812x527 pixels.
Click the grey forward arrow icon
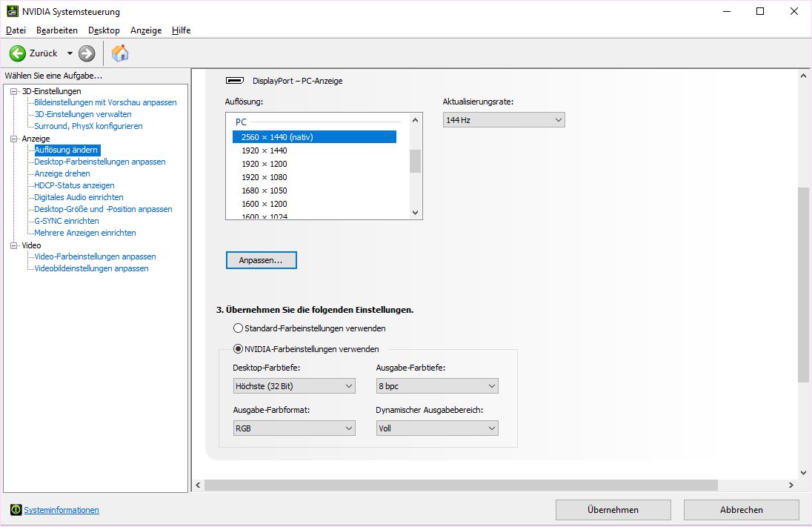click(87, 53)
